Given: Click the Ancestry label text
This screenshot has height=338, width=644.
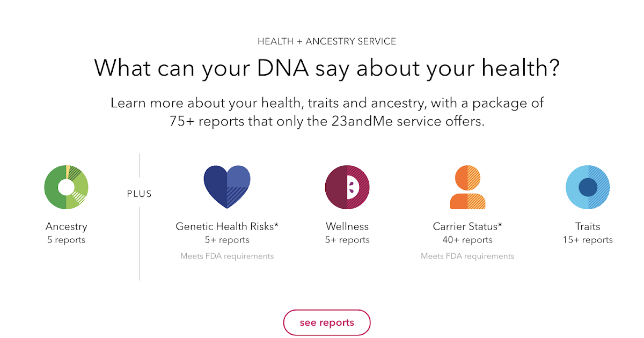Looking at the screenshot, I should point(66,226).
